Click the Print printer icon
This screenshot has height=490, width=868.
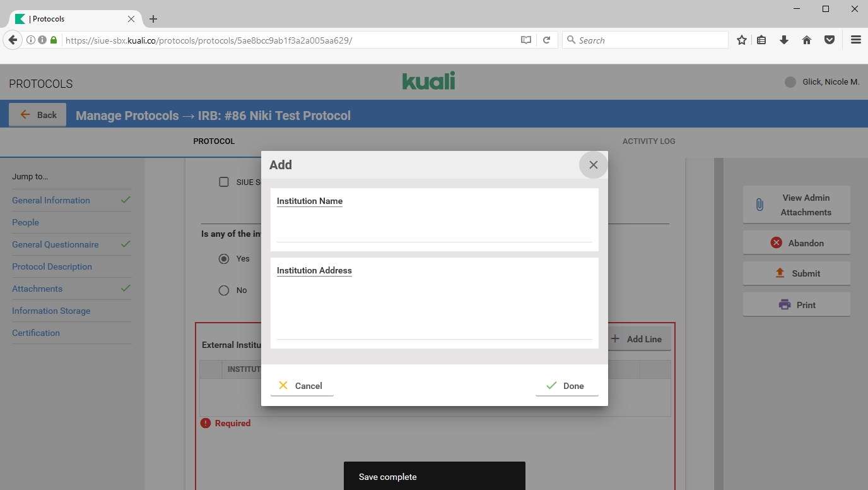pyautogui.click(x=784, y=305)
